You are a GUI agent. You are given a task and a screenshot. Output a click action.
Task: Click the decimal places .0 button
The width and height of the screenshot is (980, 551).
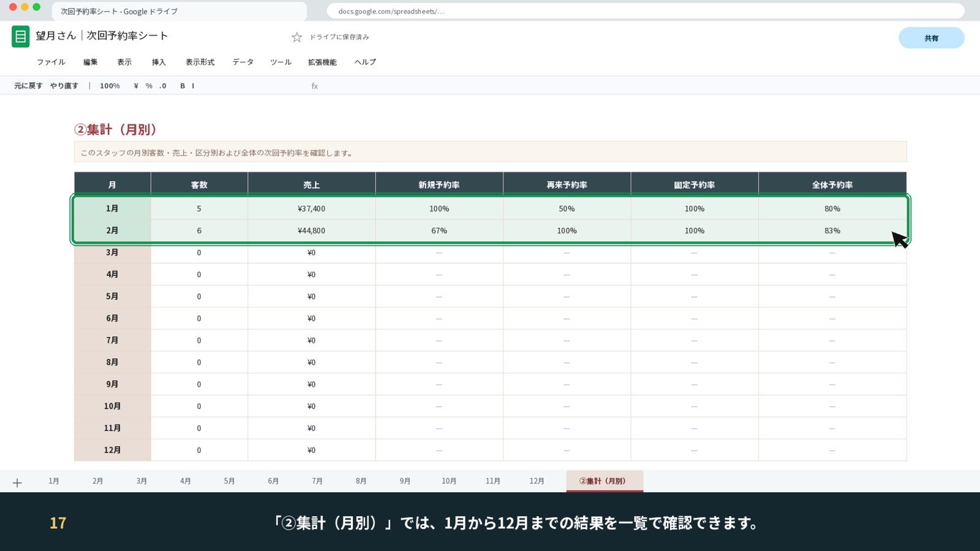click(x=162, y=86)
